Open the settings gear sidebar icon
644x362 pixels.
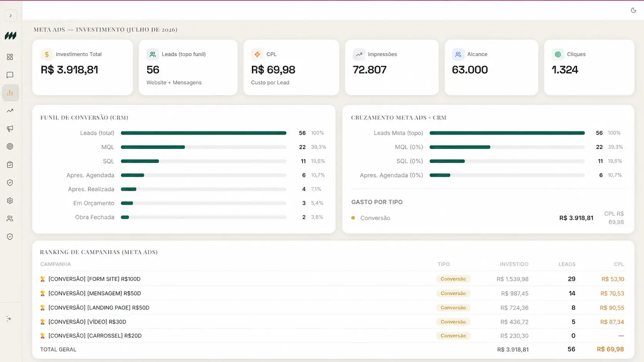(x=10, y=201)
